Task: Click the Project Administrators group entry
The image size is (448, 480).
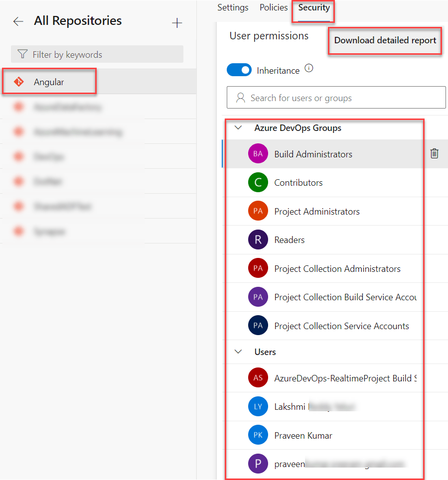Action: click(316, 211)
